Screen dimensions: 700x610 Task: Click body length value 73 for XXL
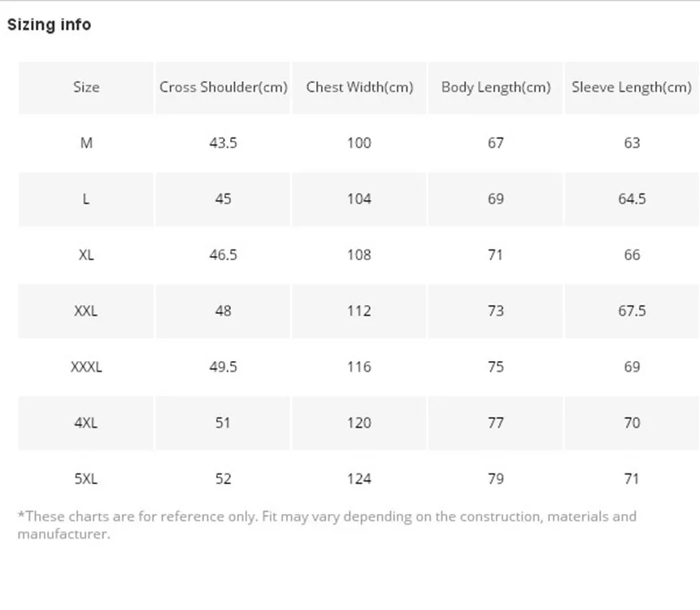point(495,311)
